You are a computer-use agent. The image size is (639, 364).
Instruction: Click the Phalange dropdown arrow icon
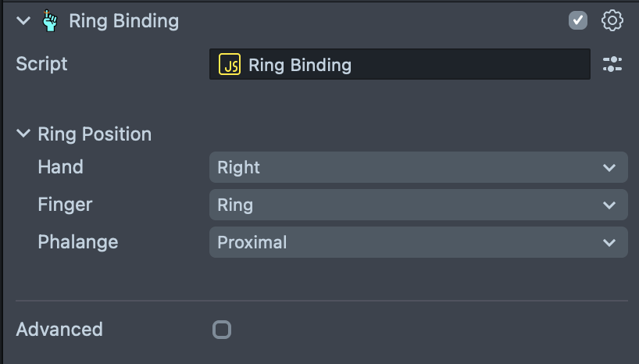(609, 243)
